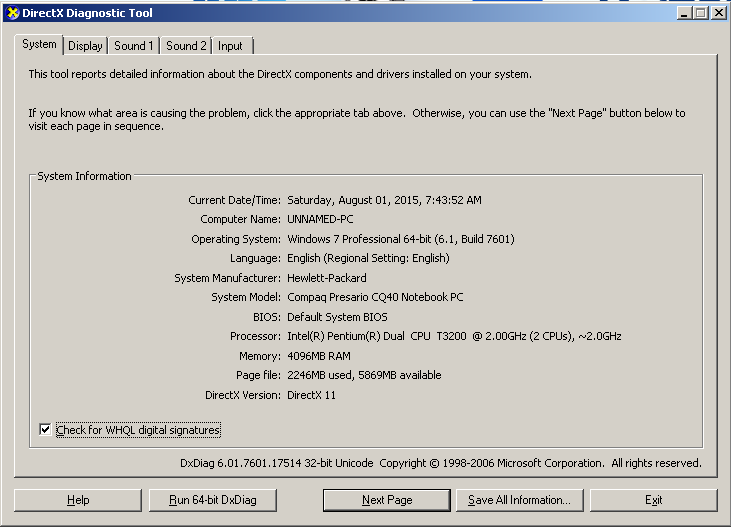Click the System Information group label
This screenshot has width=731, height=527.
84,176
